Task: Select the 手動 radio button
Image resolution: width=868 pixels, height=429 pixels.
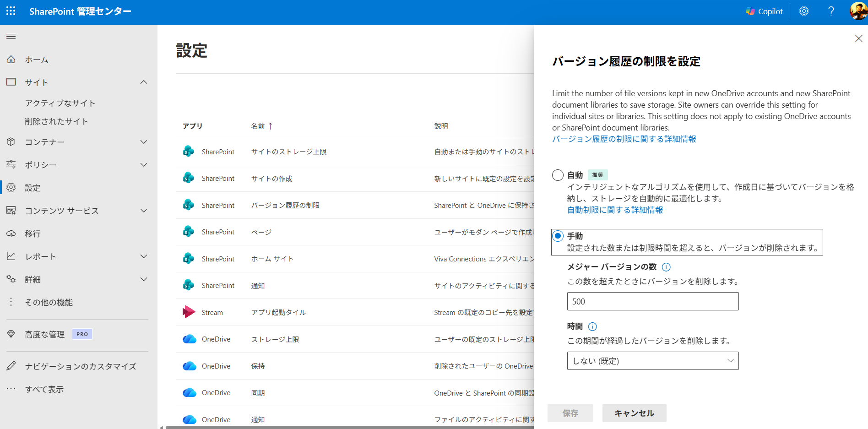Action: 558,236
